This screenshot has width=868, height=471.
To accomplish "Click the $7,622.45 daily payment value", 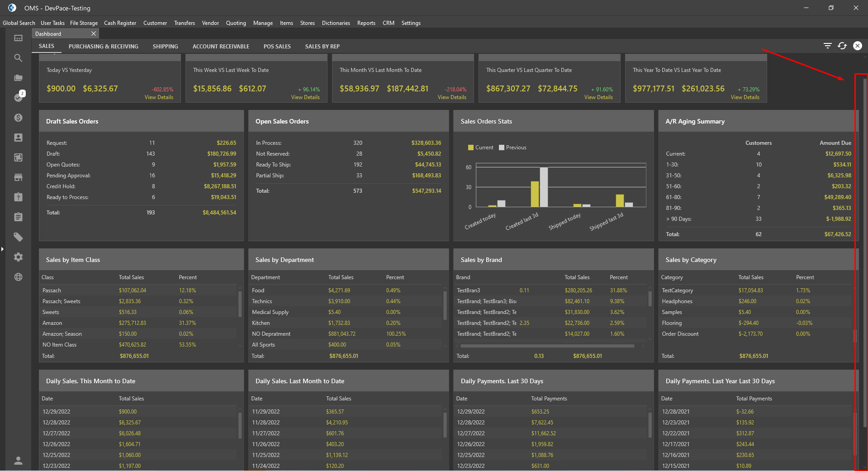I will (542, 423).
